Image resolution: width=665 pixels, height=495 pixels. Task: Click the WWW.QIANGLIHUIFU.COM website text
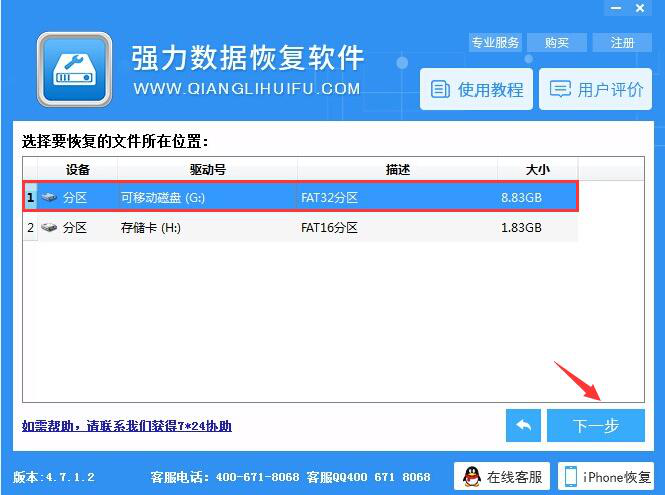tap(247, 89)
